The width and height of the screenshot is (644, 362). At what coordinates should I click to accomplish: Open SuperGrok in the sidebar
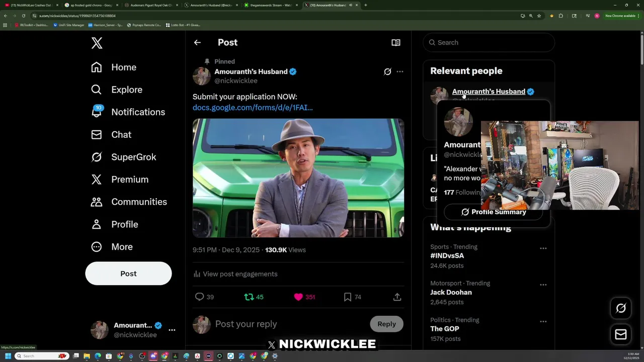click(124, 157)
